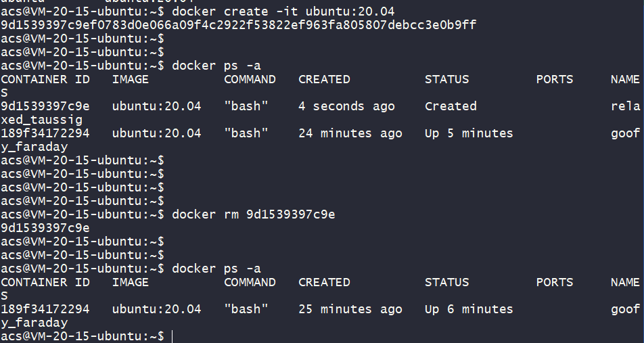Viewport: 644px width, 343px height.
Task: Click the STATUS header in the last listing
Action: click(446, 282)
